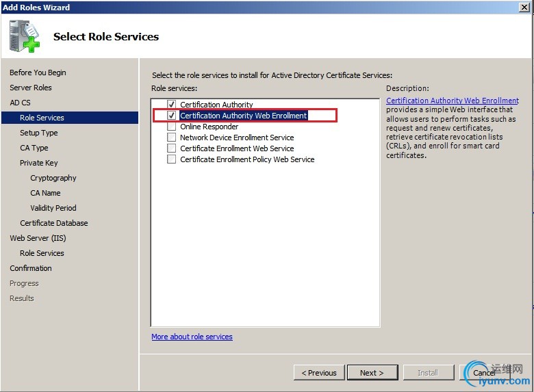
Task: Select the Setup Type step
Action: (39, 133)
